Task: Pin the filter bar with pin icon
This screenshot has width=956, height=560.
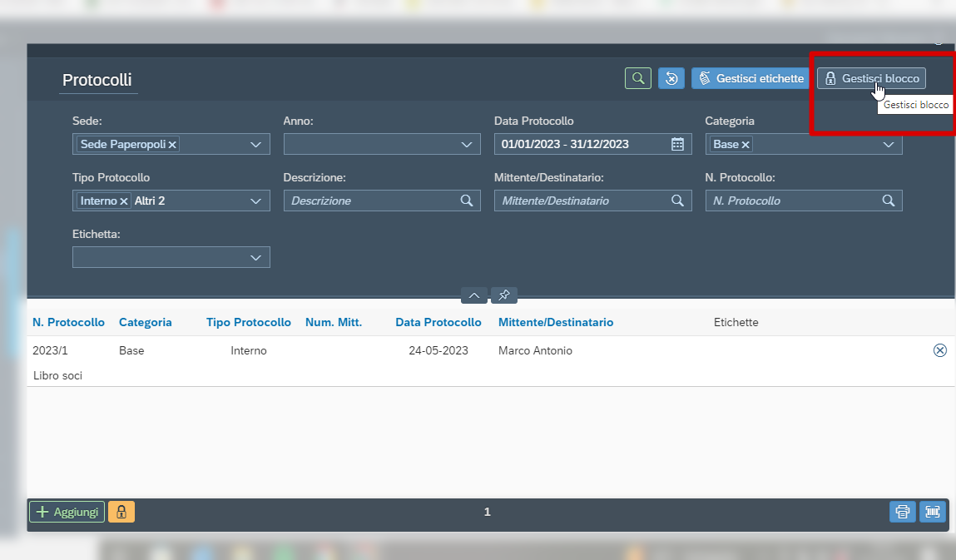Action: click(x=504, y=295)
